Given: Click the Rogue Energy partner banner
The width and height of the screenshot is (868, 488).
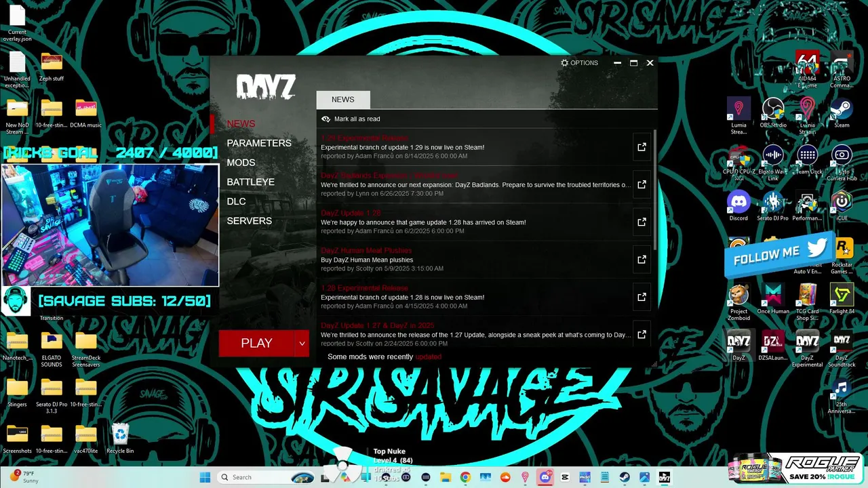Looking at the screenshot, I should [x=796, y=469].
